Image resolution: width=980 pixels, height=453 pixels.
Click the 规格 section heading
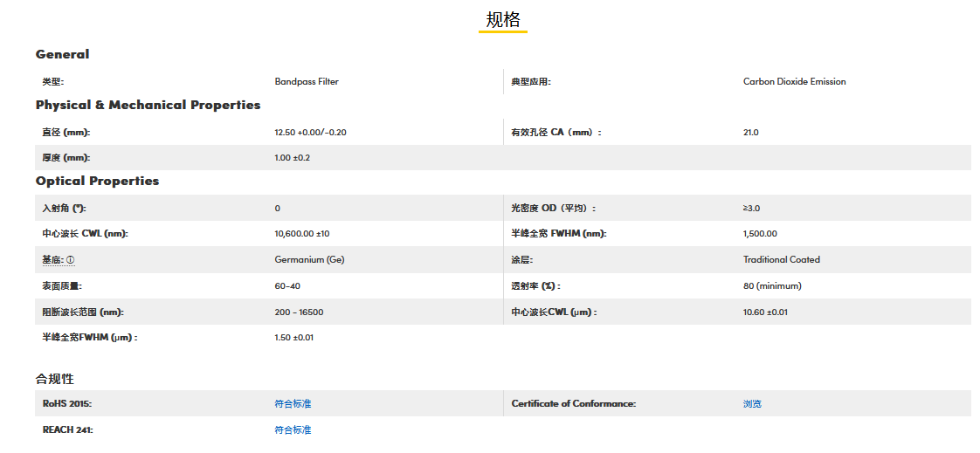click(502, 20)
